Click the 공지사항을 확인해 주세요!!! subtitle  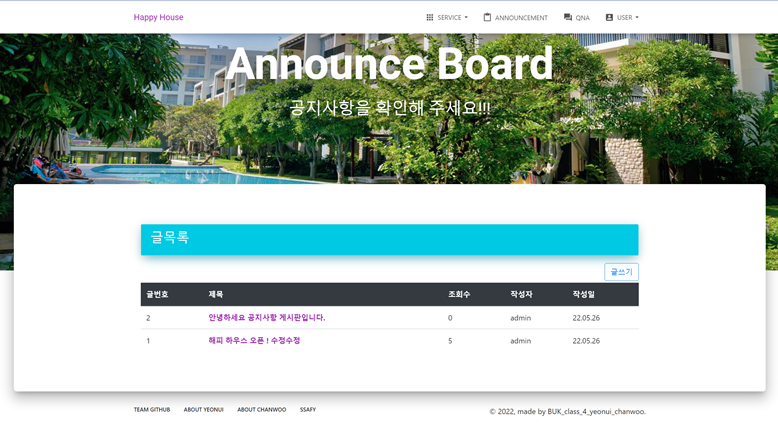(389, 107)
